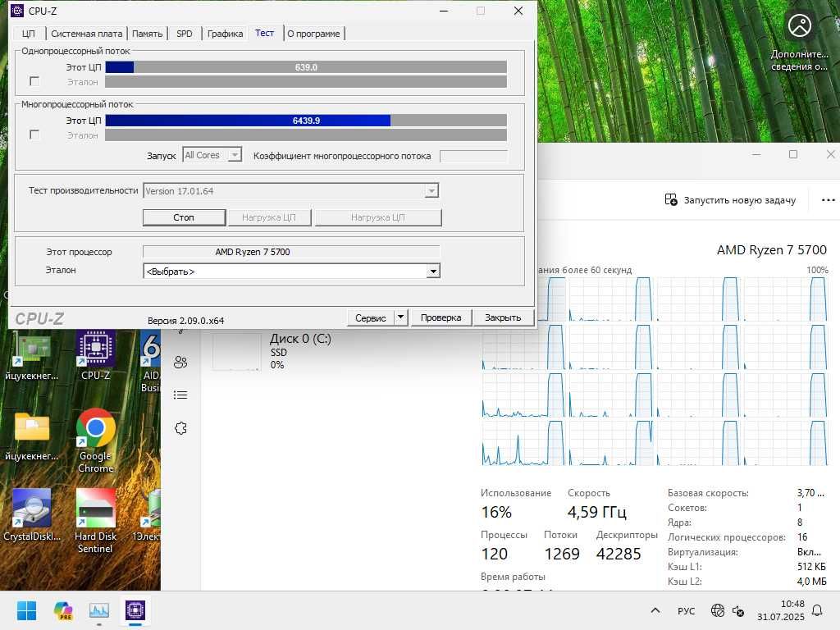Click the Сервис dropdown arrow
The width and height of the screenshot is (840, 630).
(x=400, y=317)
